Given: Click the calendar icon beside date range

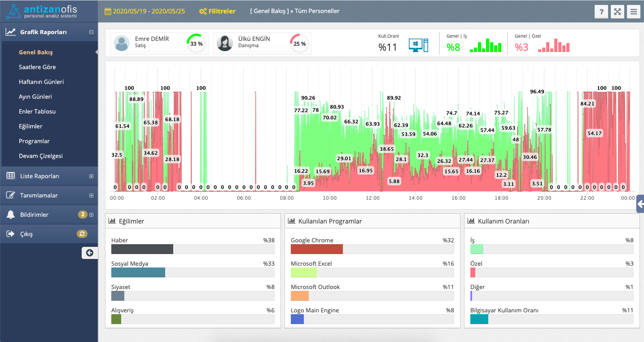Looking at the screenshot, I should (x=108, y=11).
